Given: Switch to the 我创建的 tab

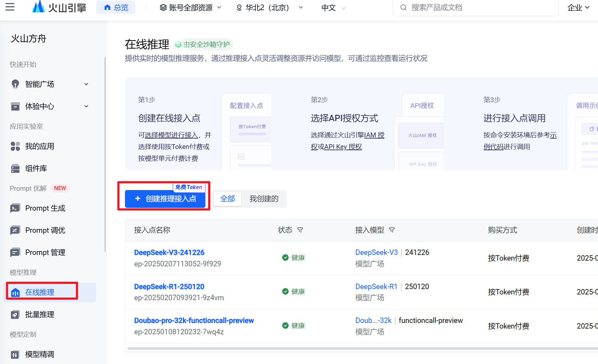Looking at the screenshot, I should [264, 199].
